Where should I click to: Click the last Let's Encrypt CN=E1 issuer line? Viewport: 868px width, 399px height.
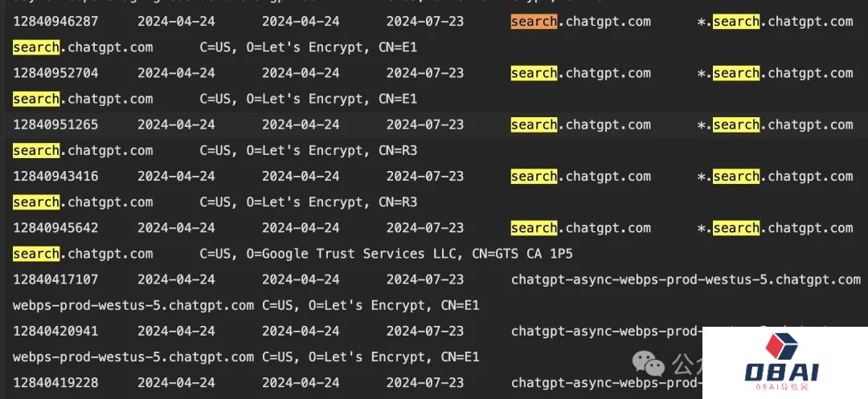pos(371,356)
